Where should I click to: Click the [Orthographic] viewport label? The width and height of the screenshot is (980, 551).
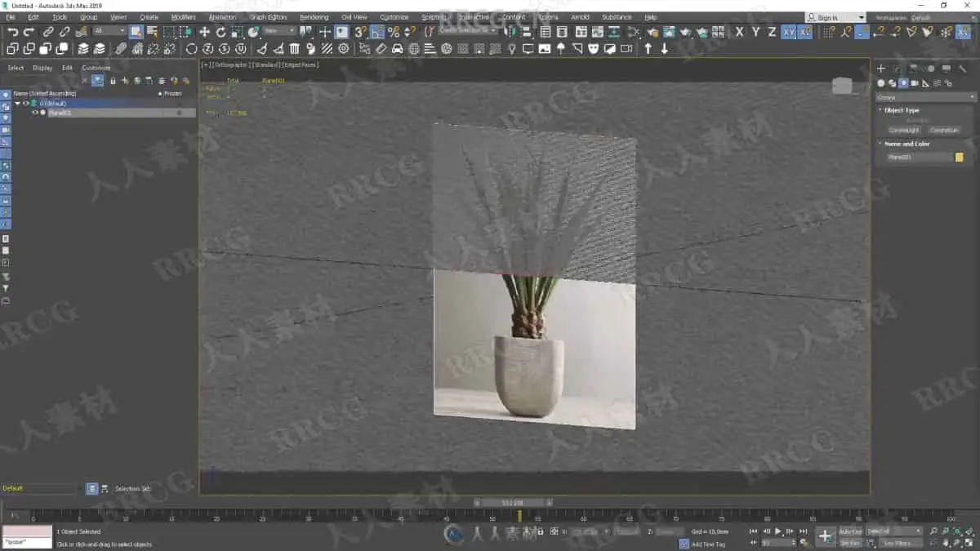click(x=231, y=64)
